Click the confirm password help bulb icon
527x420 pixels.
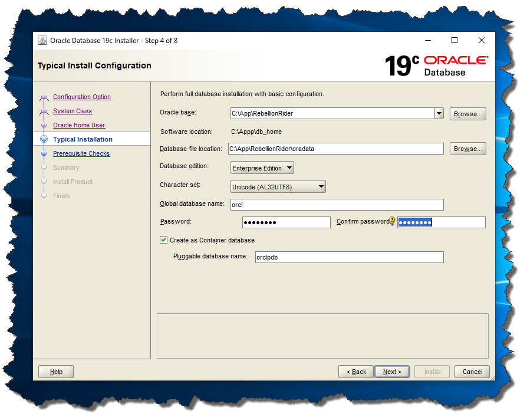click(393, 220)
